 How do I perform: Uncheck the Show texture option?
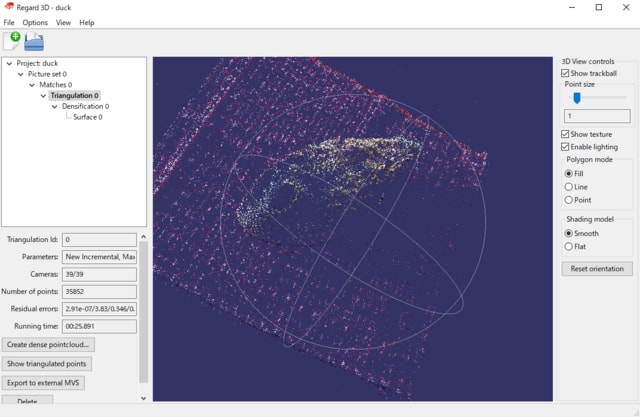point(566,134)
